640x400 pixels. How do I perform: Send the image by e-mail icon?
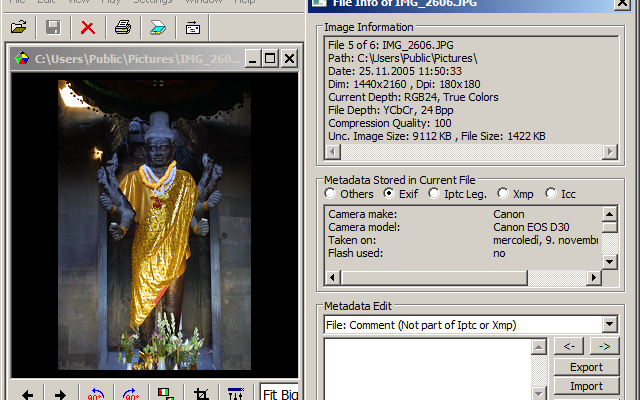click(x=193, y=27)
